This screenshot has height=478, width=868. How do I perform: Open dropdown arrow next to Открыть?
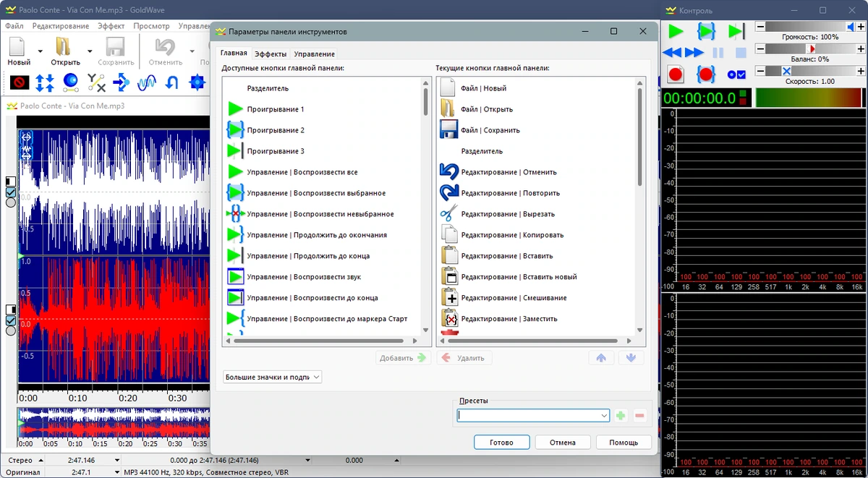coord(90,51)
